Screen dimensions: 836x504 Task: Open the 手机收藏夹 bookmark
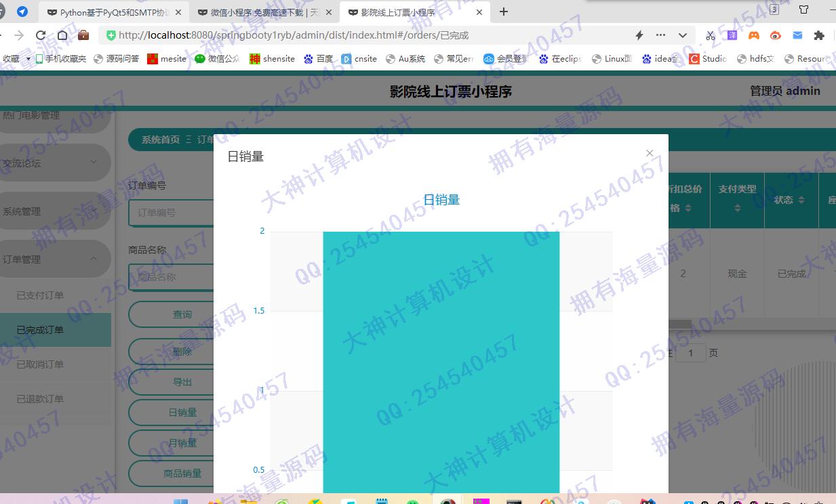(x=61, y=59)
